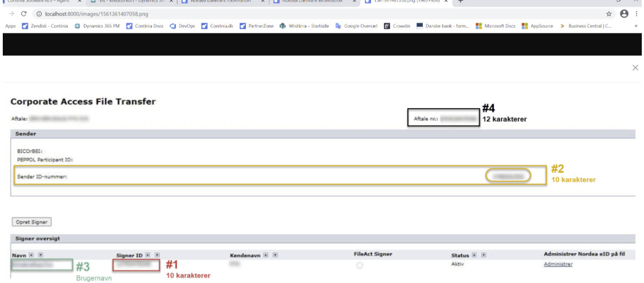Open the Google Oversæt bookmark
Image resolution: width=644 pixels, height=283 pixels.
[x=357, y=26]
